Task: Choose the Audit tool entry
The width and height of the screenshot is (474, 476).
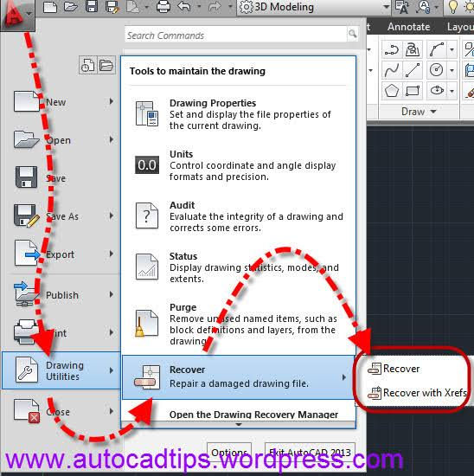Action: 238,215
